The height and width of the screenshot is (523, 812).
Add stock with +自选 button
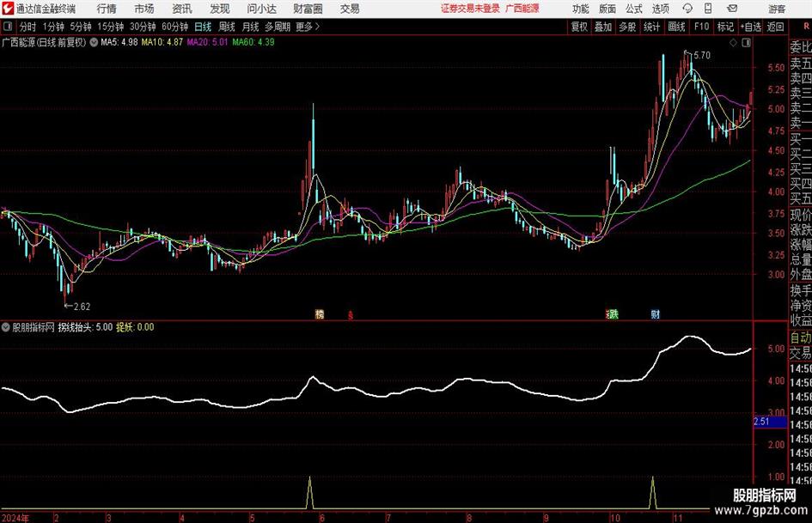(x=750, y=27)
